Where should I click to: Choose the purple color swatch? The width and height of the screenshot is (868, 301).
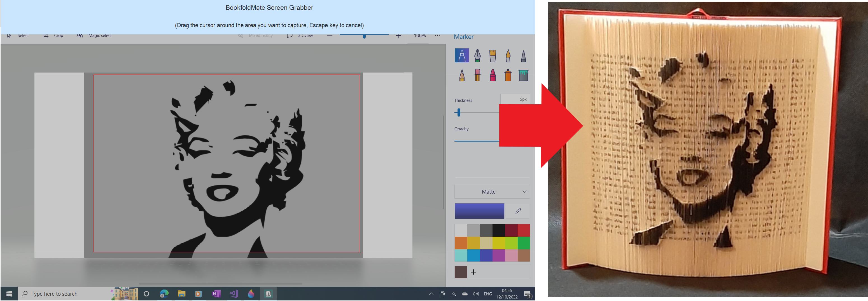pyautogui.click(x=498, y=255)
